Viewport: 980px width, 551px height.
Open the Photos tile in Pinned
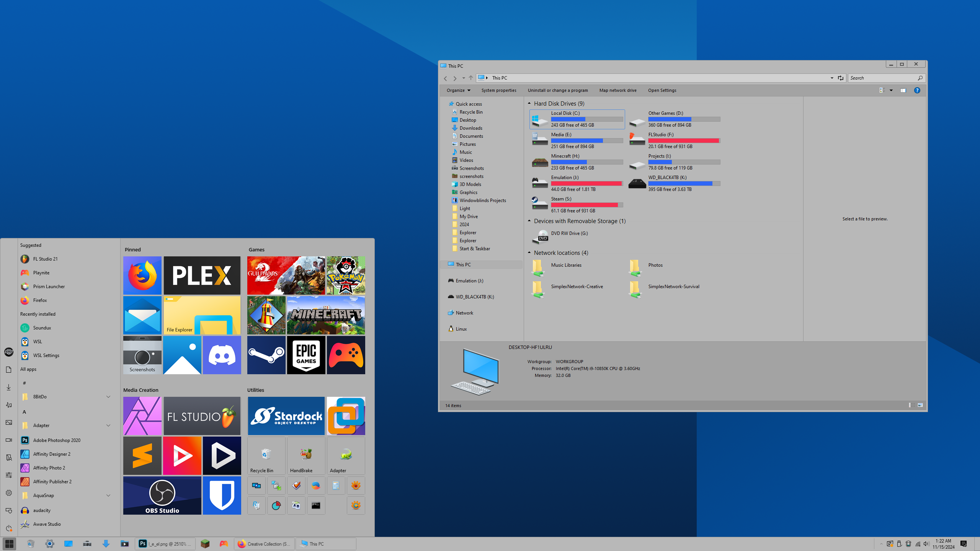pyautogui.click(x=182, y=355)
